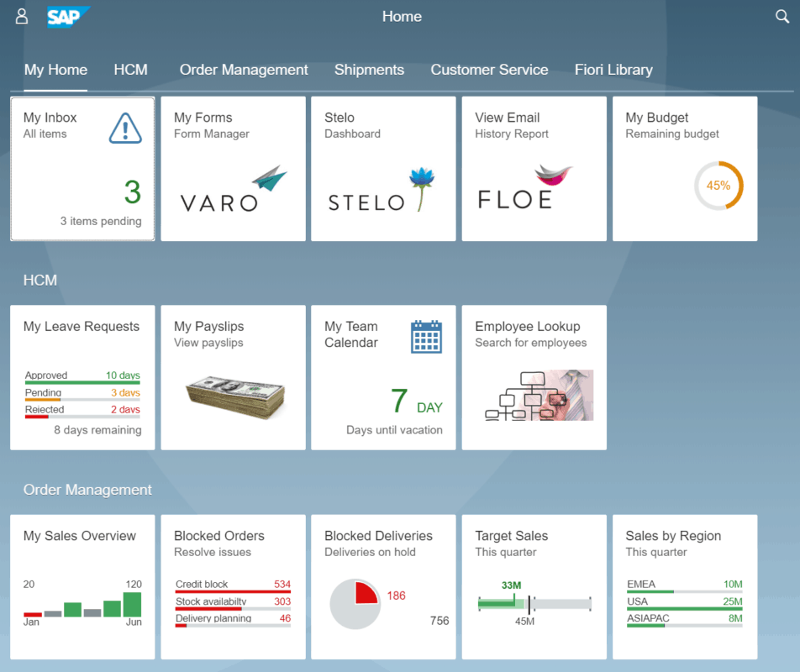
Task: Open the View Email tile title
Action: 508,118
